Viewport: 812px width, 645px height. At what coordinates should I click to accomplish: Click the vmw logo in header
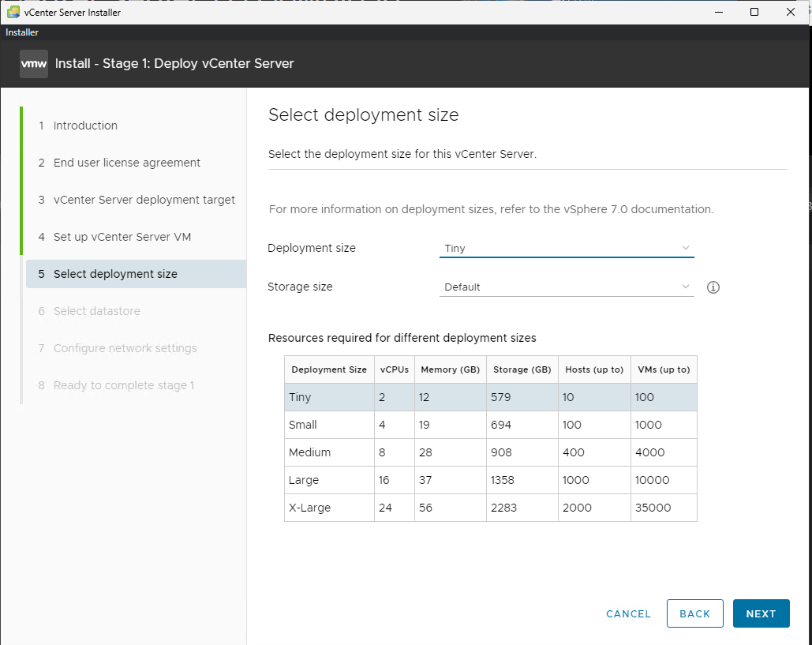point(34,63)
